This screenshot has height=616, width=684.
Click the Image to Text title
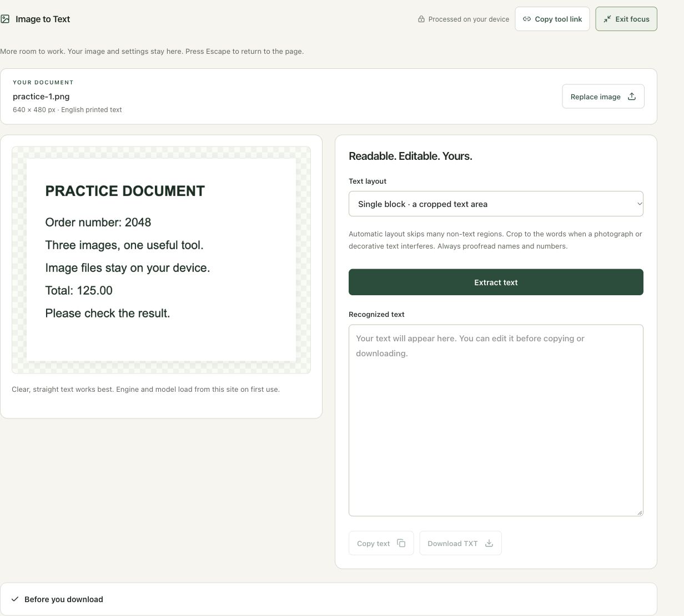tap(43, 19)
